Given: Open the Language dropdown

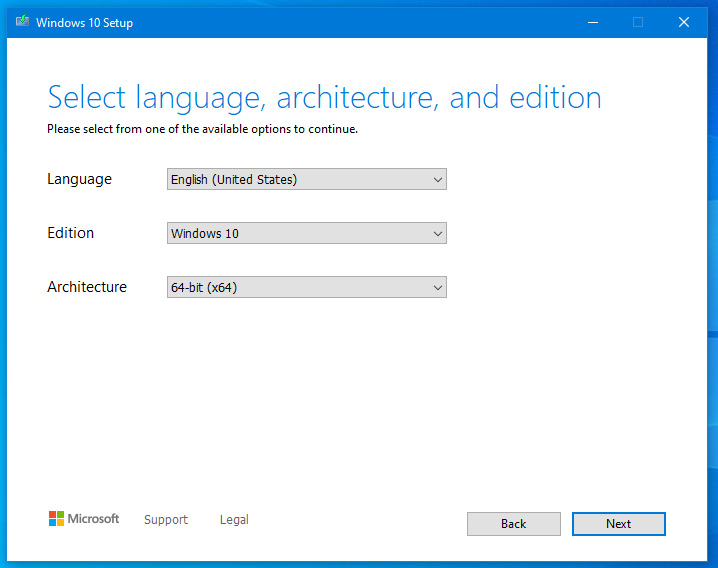Looking at the screenshot, I should click(306, 179).
